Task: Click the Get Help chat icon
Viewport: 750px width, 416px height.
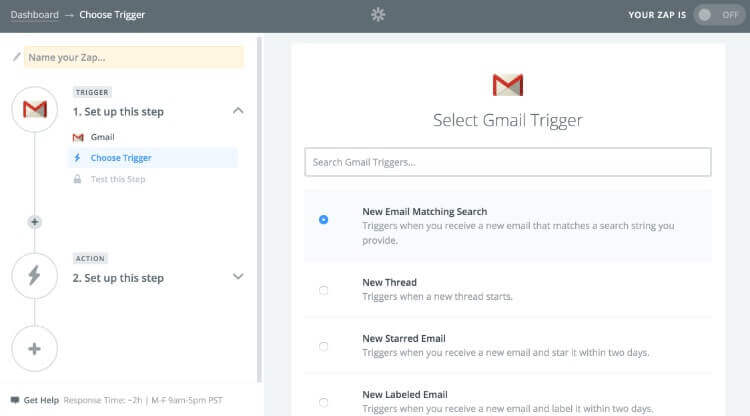Action: point(14,400)
